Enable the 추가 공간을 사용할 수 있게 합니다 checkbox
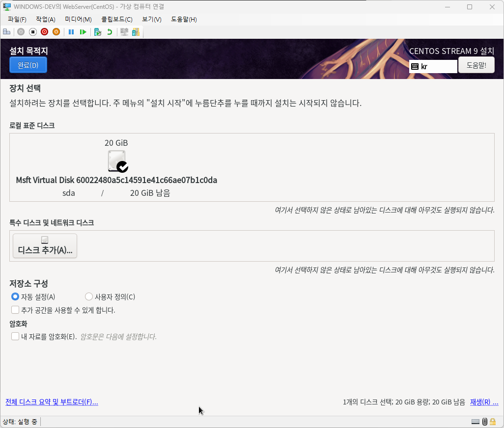 pos(15,310)
